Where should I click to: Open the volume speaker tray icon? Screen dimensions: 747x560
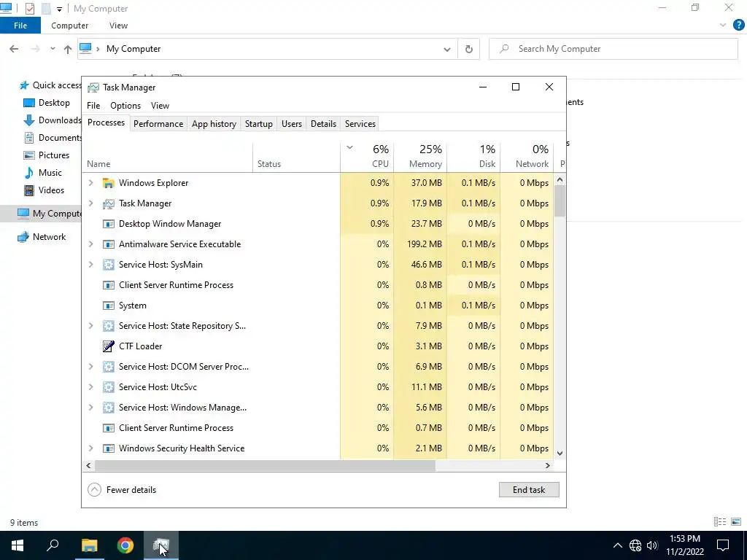pyautogui.click(x=652, y=545)
